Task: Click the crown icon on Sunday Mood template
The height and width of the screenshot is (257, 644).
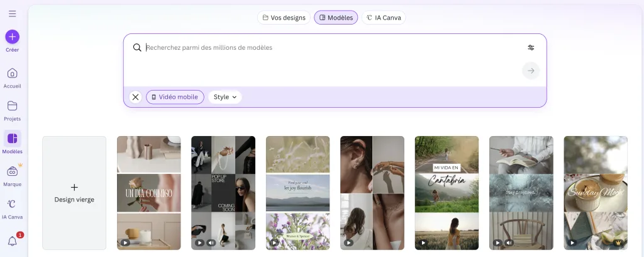Action: (x=618, y=243)
